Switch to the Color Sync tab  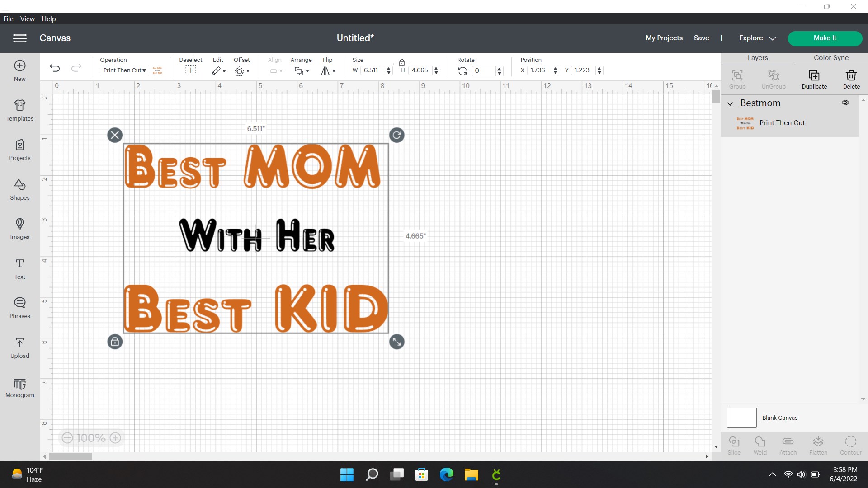pos(831,58)
